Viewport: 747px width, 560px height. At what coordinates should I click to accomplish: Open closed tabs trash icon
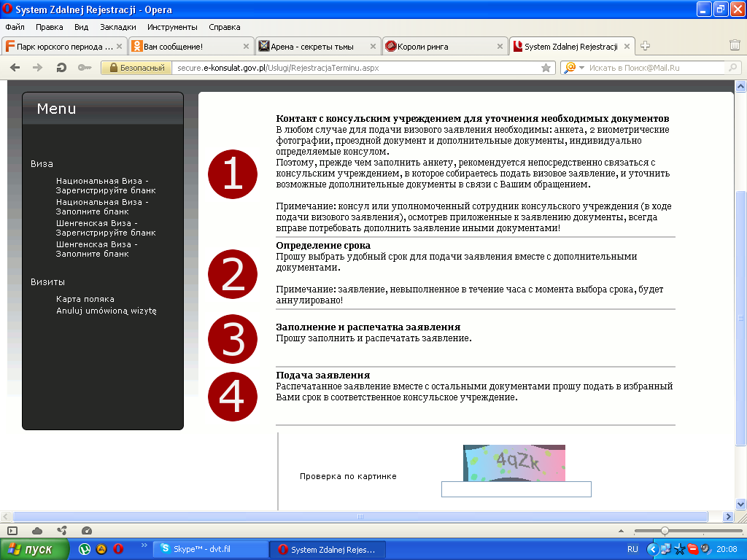tap(734, 45)
